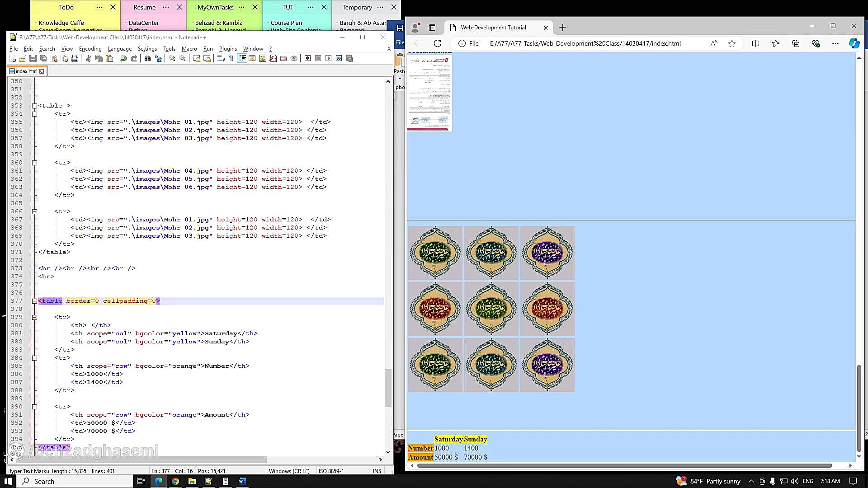The height and width of the screenshot is (488, 868).
Task: Click the document thumbnail image in browser
Action: pyautogui.click(x=429, y=92)
